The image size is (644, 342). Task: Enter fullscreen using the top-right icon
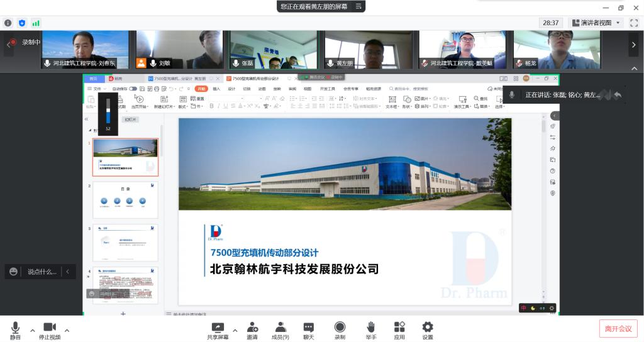[634, 23]
